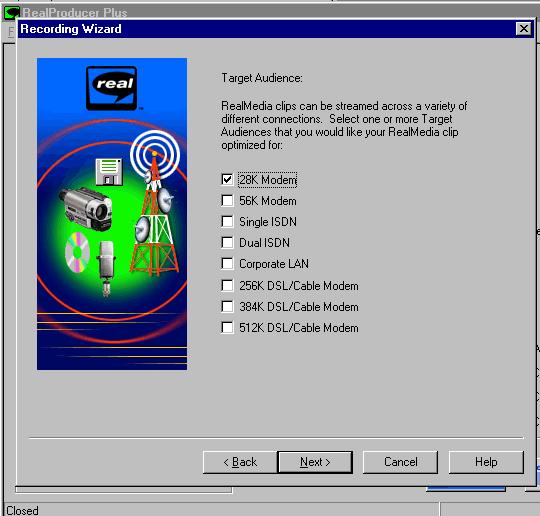
Task: Click the camcorder picture in the banner
Action: (x=86, y=208)
